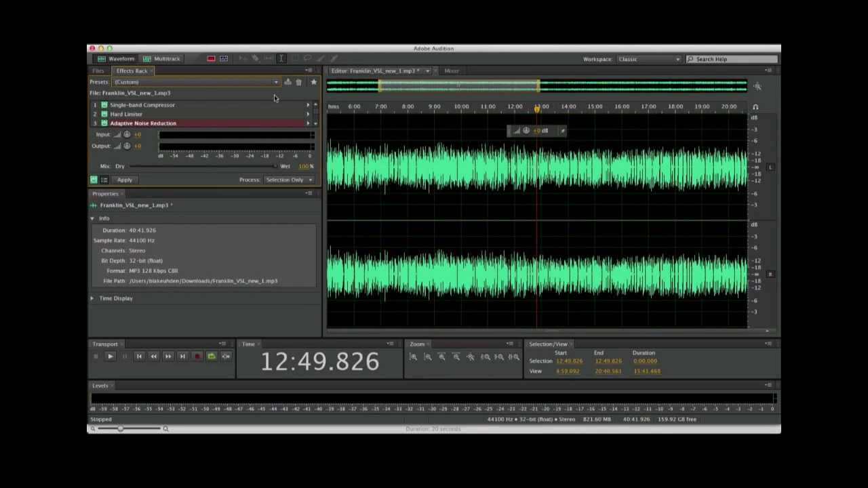
Task: Click the Rewind transport button
Action: point(153,357)
